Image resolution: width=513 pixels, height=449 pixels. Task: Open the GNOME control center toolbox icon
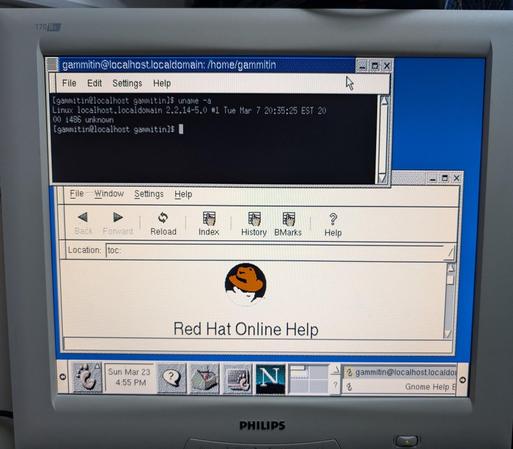coord(204,378)
